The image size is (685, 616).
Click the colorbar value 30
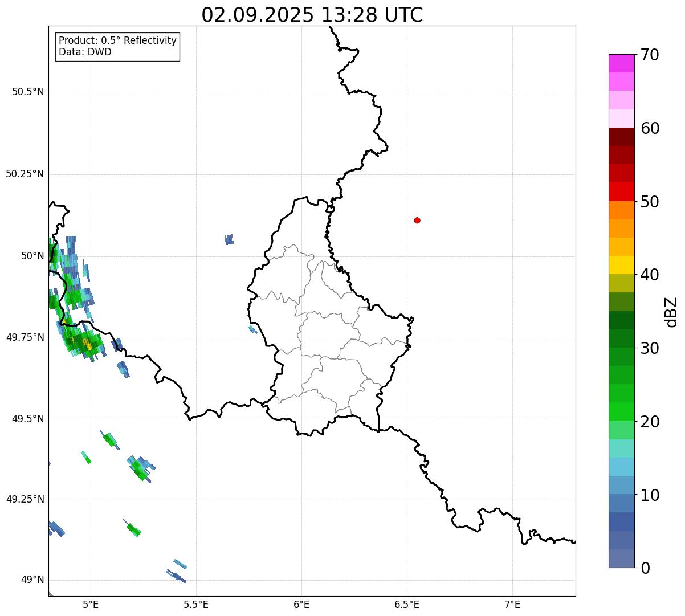pyautogui.click(x=650, y=348)
